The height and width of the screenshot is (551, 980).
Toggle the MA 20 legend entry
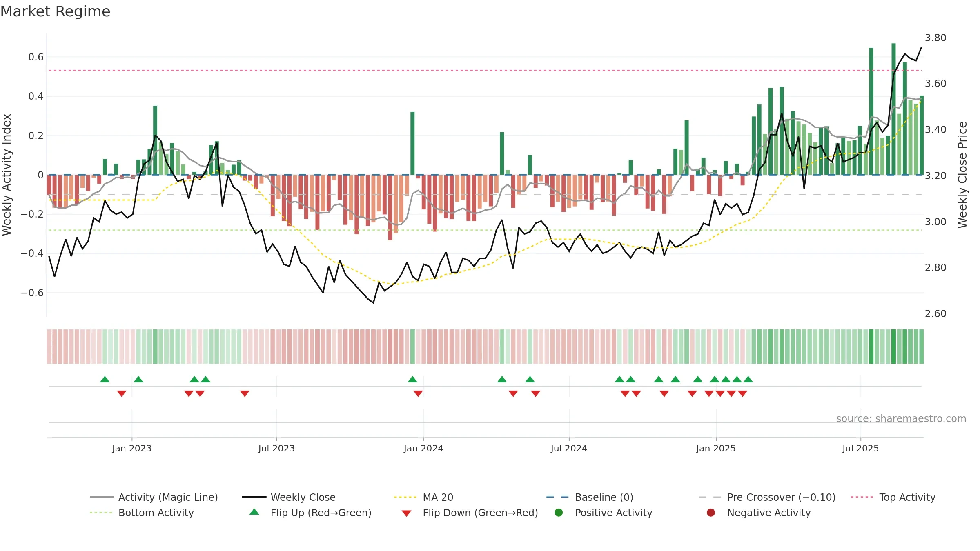pyautogui.click(x=423, y=497)
